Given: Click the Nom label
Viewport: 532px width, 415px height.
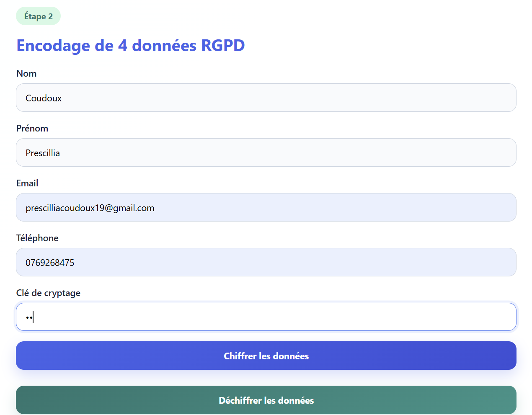Looking at the screenshot, I should (26, 73).
